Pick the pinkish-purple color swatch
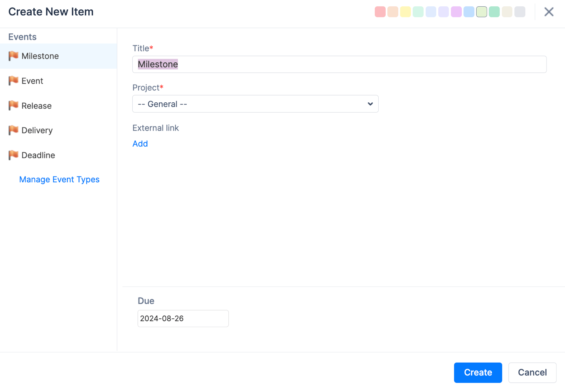This screenshot has height=392, width=565. click(456, 12)
